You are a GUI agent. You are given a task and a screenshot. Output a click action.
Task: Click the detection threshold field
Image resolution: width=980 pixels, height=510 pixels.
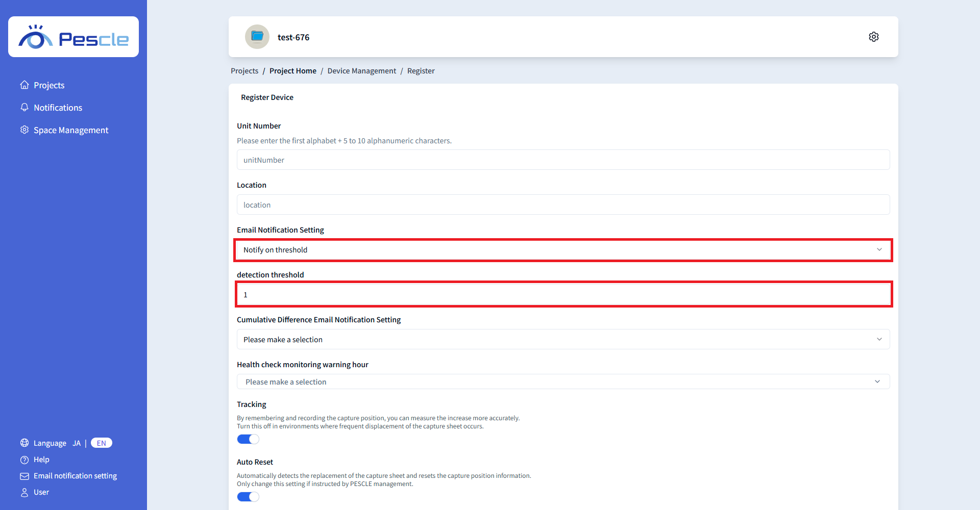coord(563,295)
